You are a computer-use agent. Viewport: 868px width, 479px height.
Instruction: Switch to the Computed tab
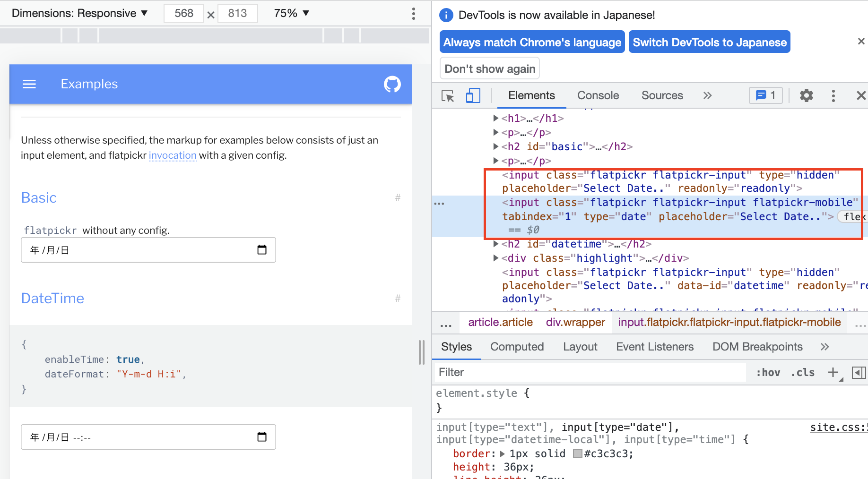(x=517, y=347)
